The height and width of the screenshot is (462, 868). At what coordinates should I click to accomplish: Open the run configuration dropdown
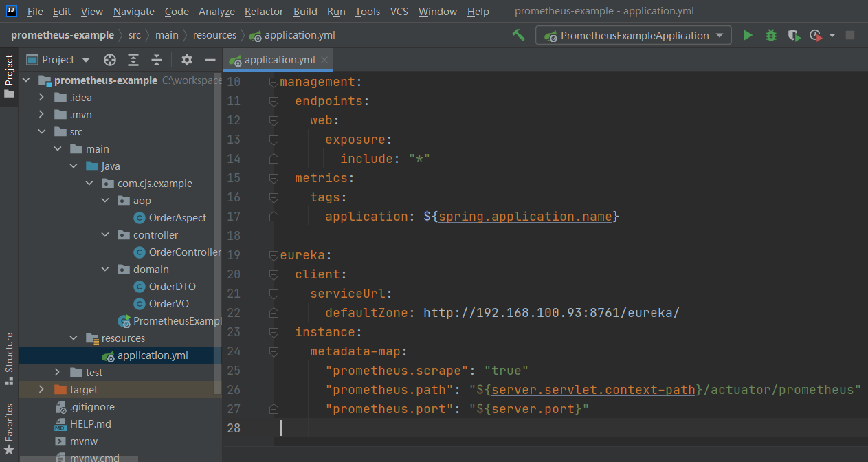coord(633,35)
